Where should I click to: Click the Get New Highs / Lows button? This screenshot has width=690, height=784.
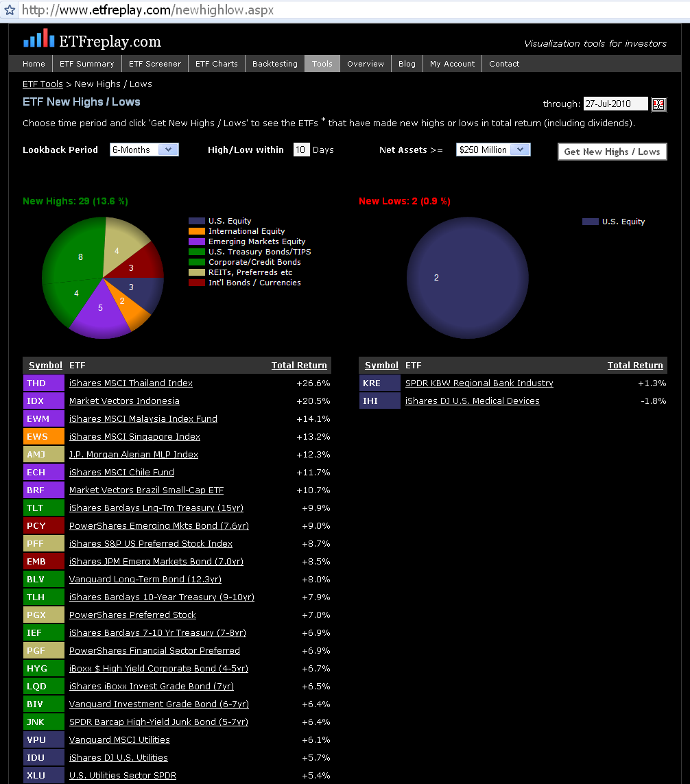pos(612,152)
